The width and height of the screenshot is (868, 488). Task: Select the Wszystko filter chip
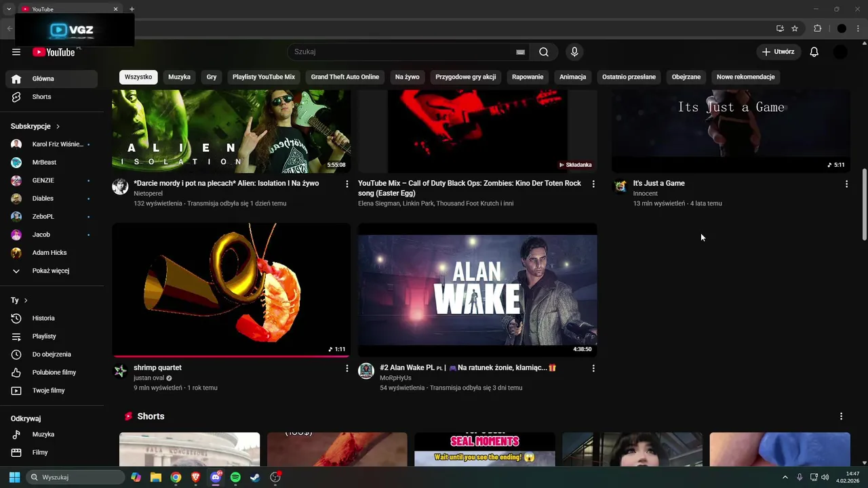point(138,77)
